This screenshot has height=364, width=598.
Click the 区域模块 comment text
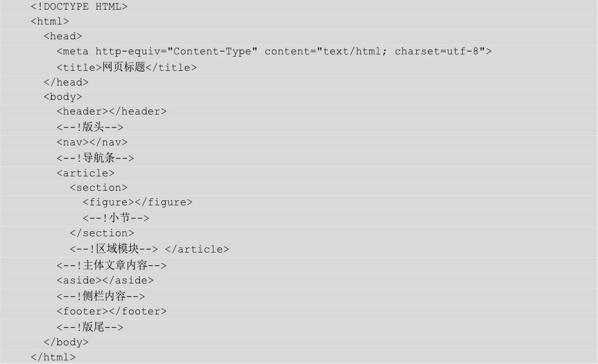[114, 249]
